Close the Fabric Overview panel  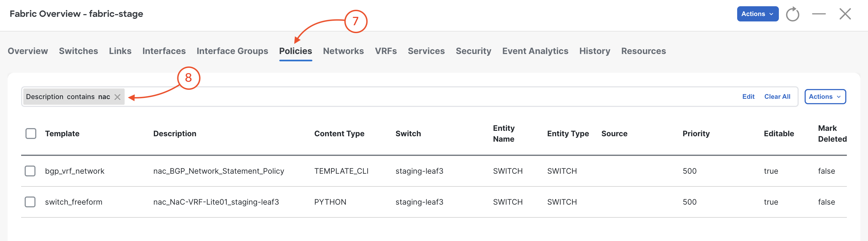845,14
